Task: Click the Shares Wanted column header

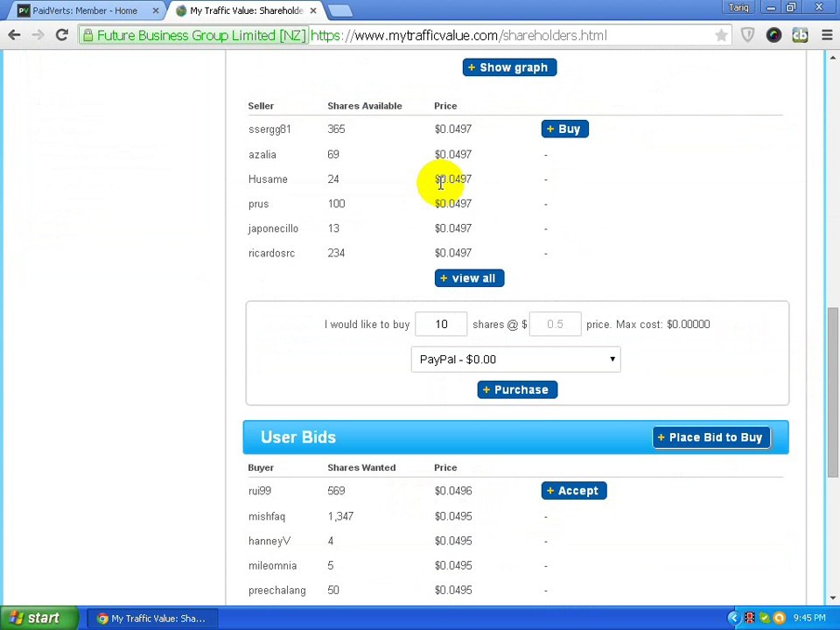Action: coord(361,467)
